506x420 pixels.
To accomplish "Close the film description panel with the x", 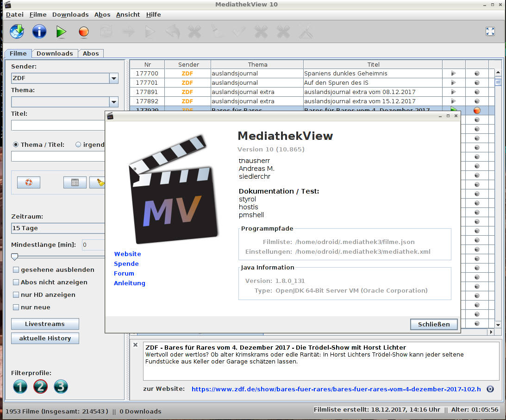I will pyautogui.click(x=136, y=345).
